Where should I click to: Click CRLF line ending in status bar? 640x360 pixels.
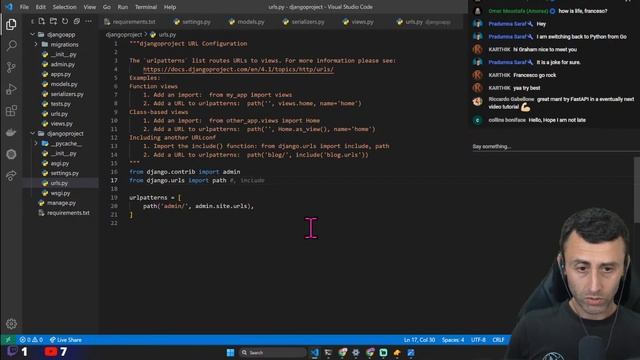[498, 340]
